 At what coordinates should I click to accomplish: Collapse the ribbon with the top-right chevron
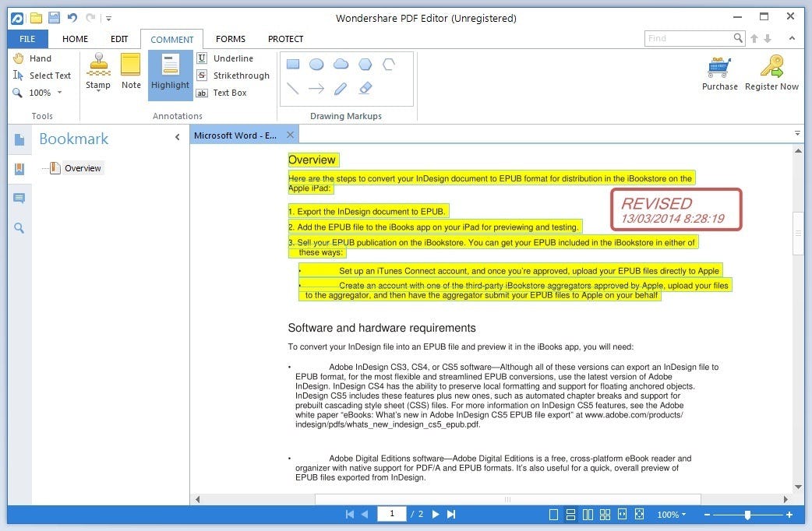[792, 38]
